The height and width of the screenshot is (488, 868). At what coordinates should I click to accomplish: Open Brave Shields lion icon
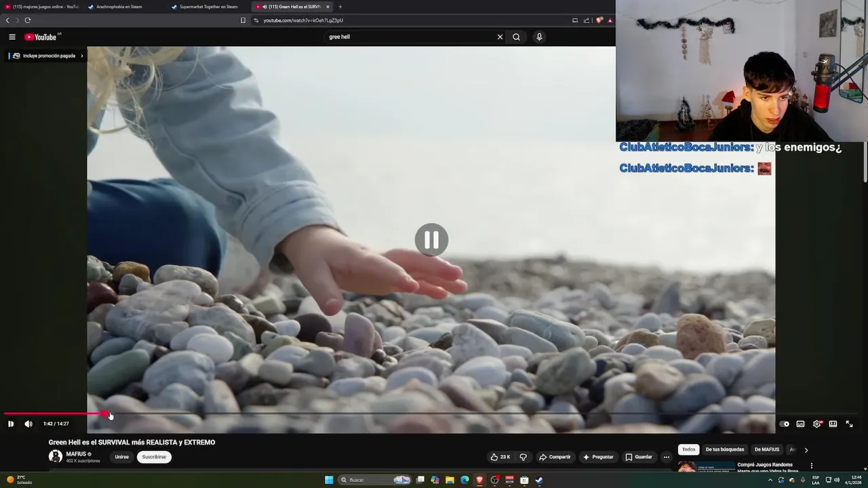[x=599, y=20]
